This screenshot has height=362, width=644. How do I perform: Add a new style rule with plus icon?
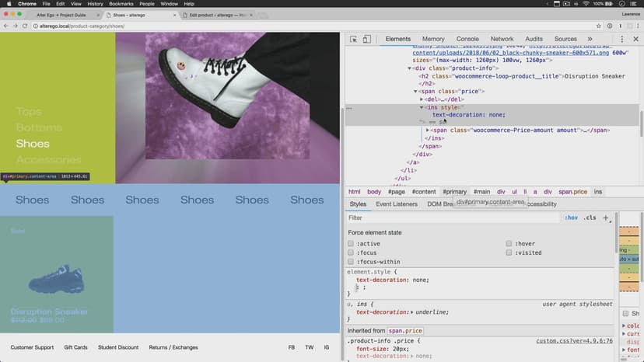click(606, 218)
